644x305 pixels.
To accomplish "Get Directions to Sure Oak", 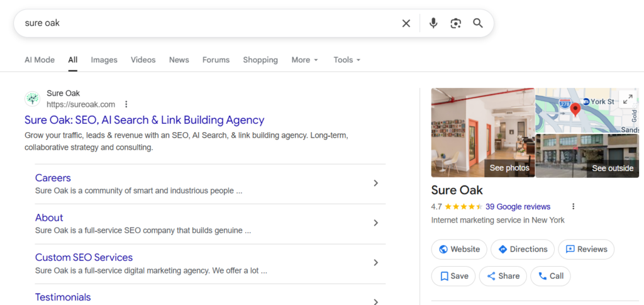I will pos(522,249).
